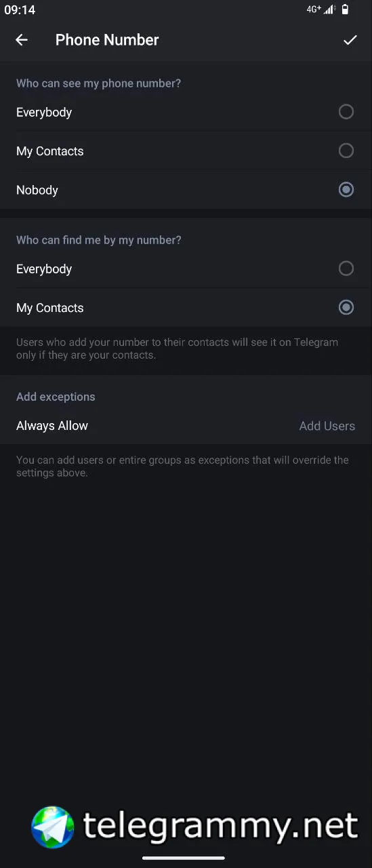372x868 pixels.
Task: Choose My Contacts radio for finding by number
Action: click(346, 307)
